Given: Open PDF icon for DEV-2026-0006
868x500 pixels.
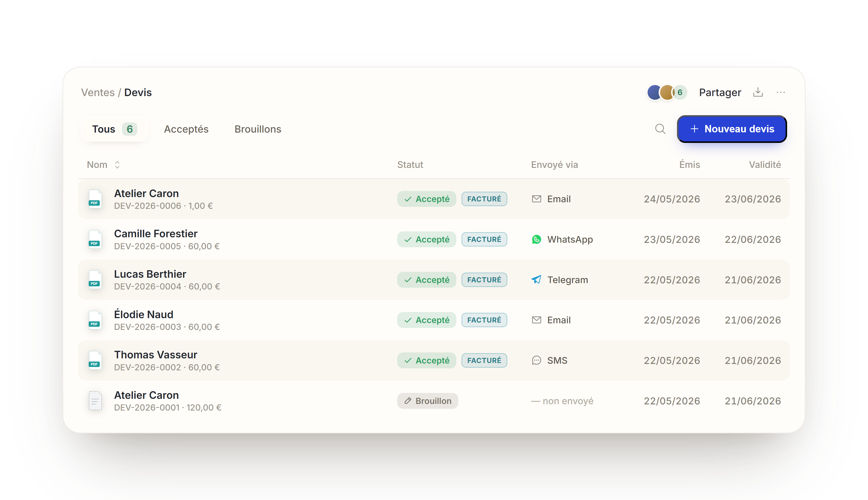Looking at the screenshot, I should pyautogui.click(x=95, y=199).
